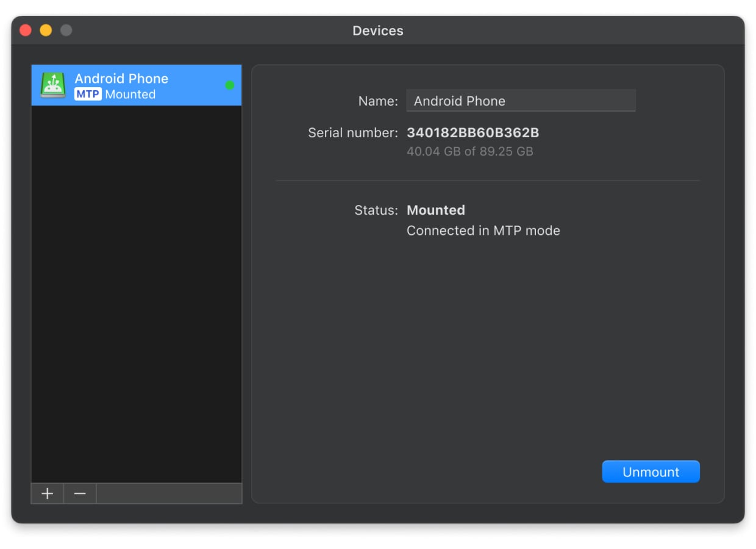Viewport: 756px width, 549px height.
Task: Click the Connected in MTP mode label
Action: coord(483,230)
